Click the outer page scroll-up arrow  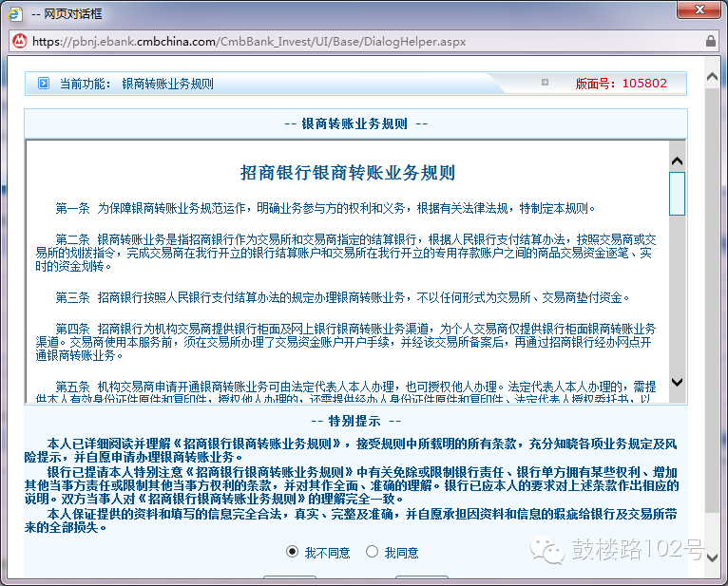pos(712,77)
